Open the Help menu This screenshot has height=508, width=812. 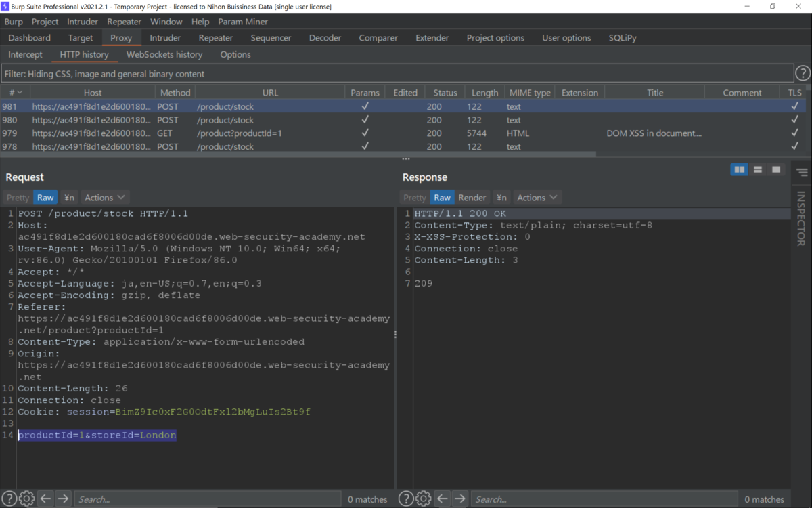point(200,22)
